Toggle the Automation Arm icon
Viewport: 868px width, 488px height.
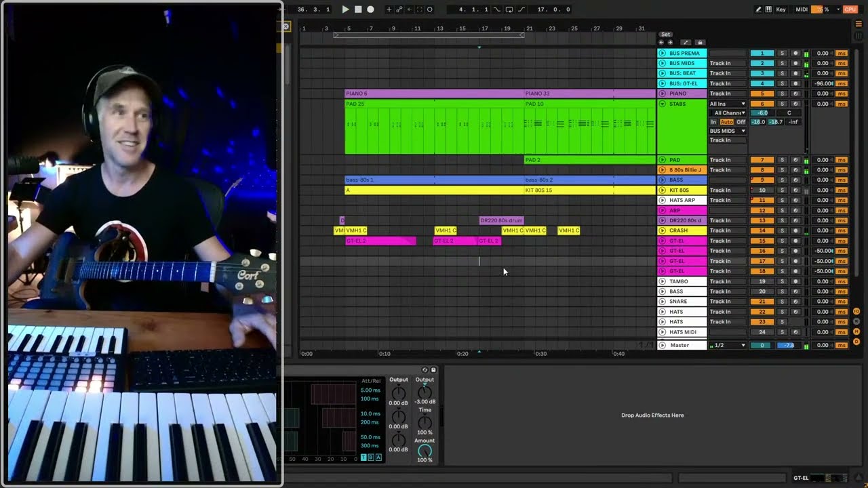399,9
